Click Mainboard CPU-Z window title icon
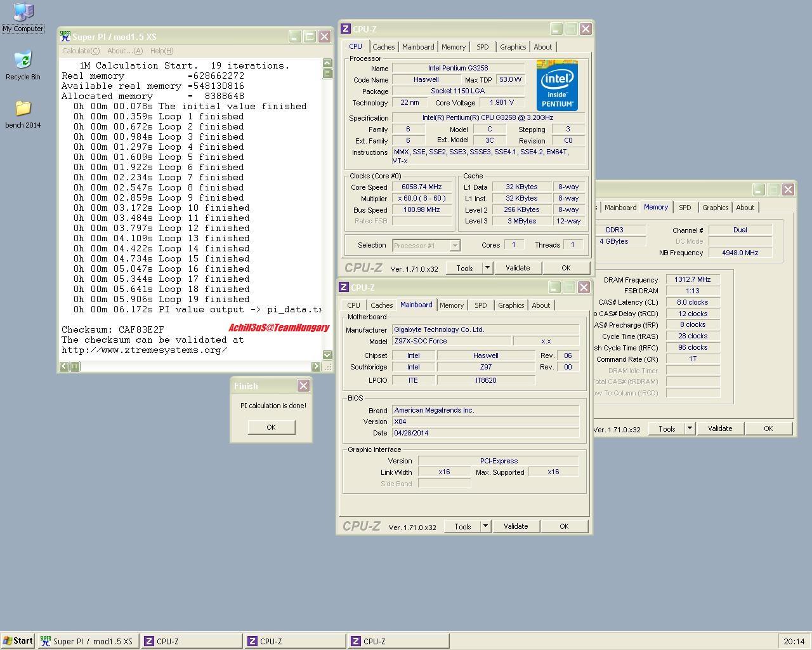 point(344,288)
